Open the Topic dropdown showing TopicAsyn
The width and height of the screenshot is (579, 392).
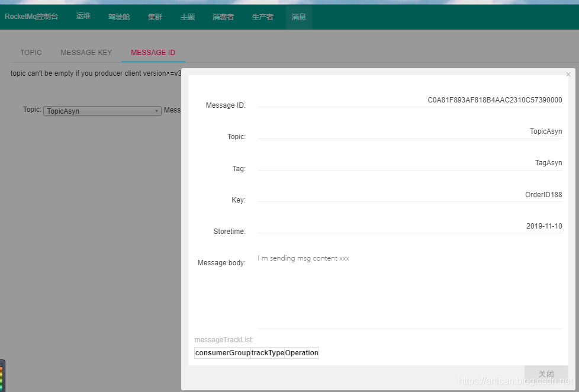pos(102,111)
